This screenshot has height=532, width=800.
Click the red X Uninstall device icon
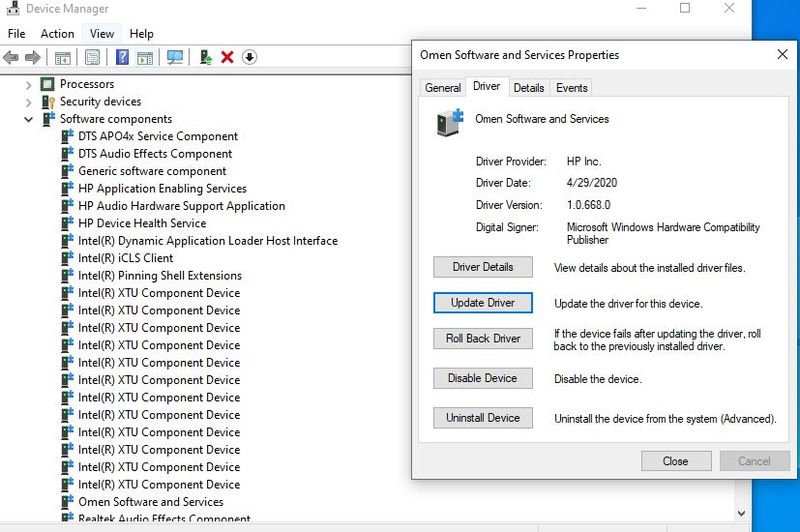[x=227, y=58]
